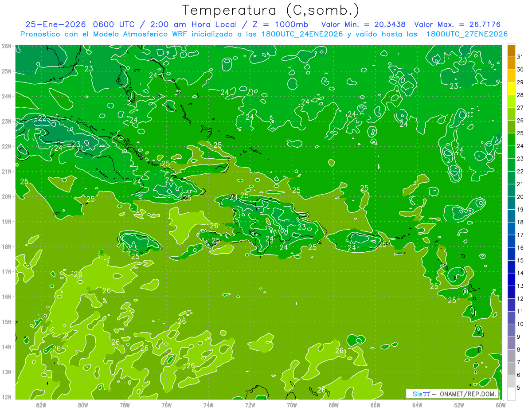Click the 62W longitude axis label
Screen dimensions: 532x411
[x=459, y=405]
